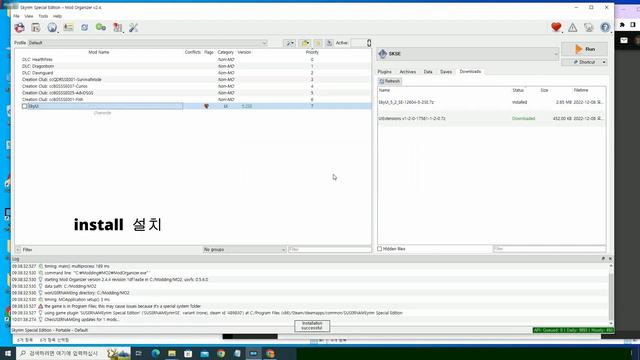Open Microsoft Store from the taskbar
The height and width of the screenshot is (360, 640).
(188, 353)
